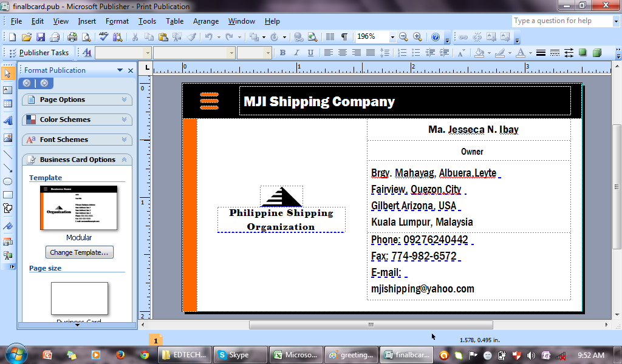The image size is (622, 364).
Task: Click the Change Template button
Action: coord(79,252)
